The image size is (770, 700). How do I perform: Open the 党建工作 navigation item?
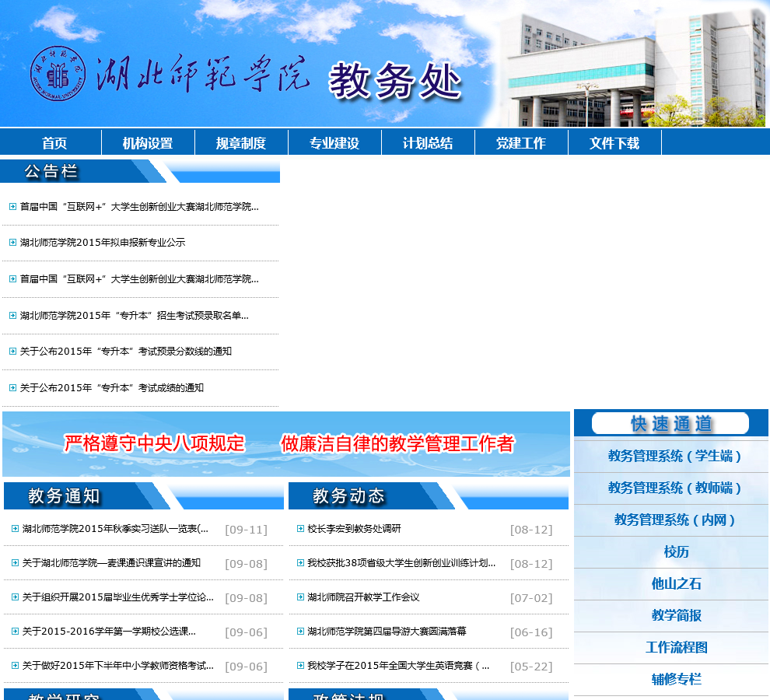click(521, 143)
